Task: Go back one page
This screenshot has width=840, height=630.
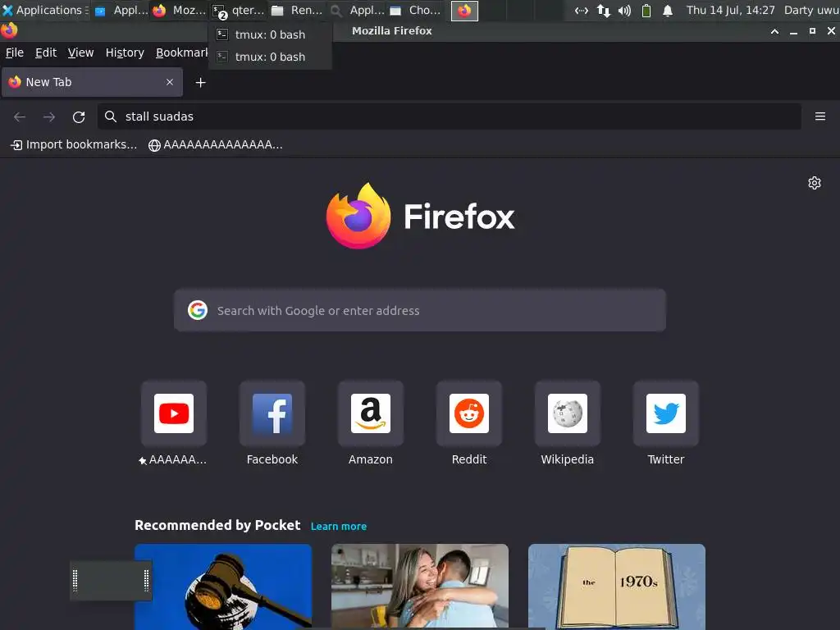Action: click(x=20, y=116)
